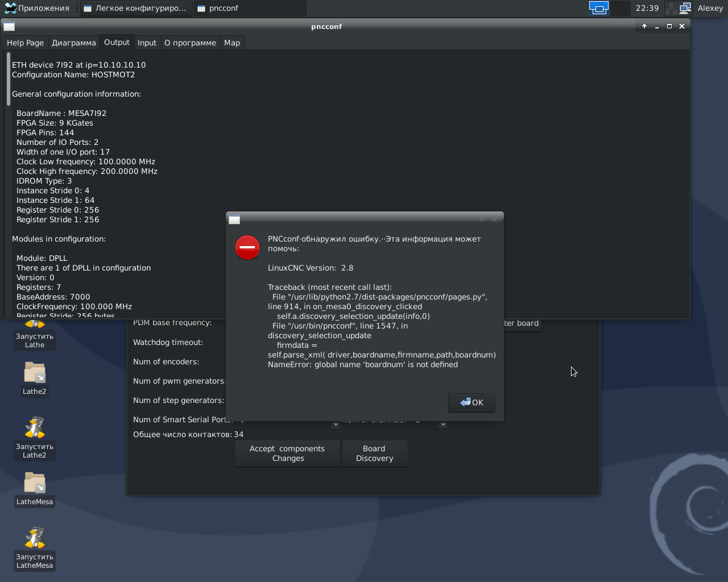Screen dimensions: 728x582
Task: Click the 'Instance Stride 1: 64' line
Action: (x=56, y=200)
